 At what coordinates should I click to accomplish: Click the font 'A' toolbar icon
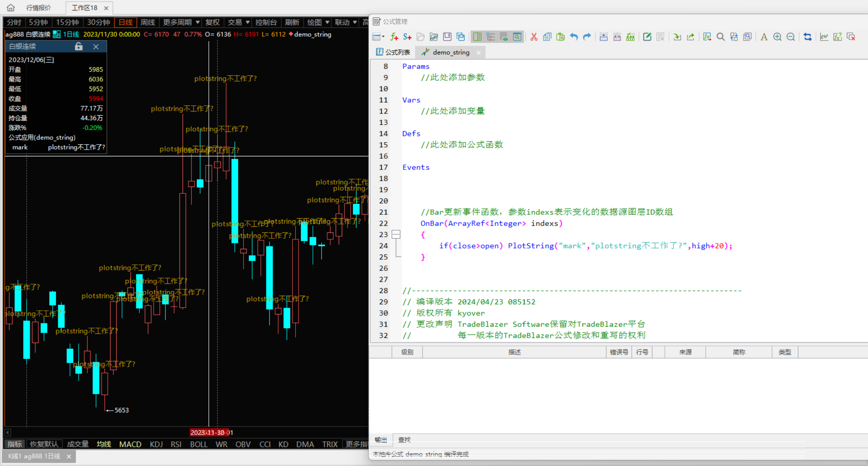tap(764, 37)
